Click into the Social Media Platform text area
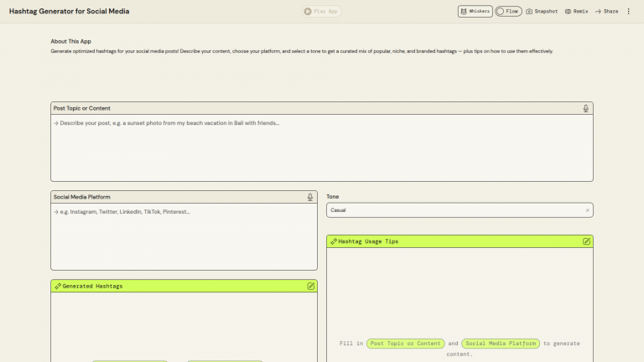644x362 pixels. click(x=184, y=237)
